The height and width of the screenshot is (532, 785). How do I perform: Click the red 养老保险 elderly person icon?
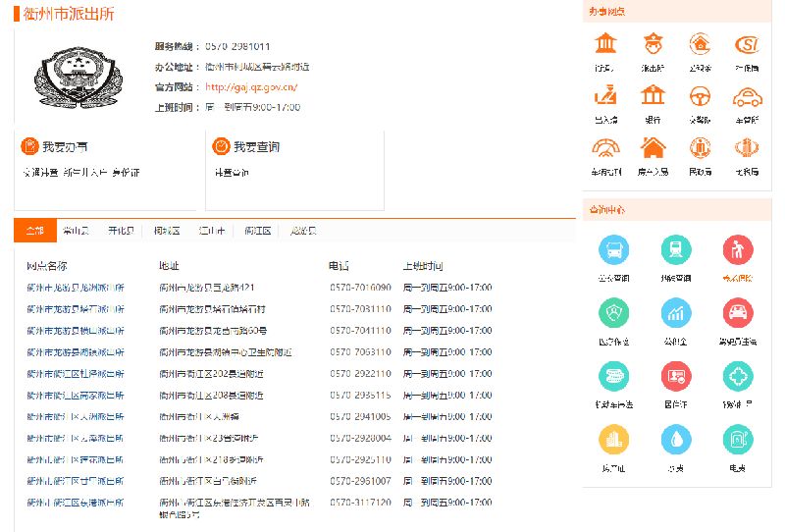[737, 249]
